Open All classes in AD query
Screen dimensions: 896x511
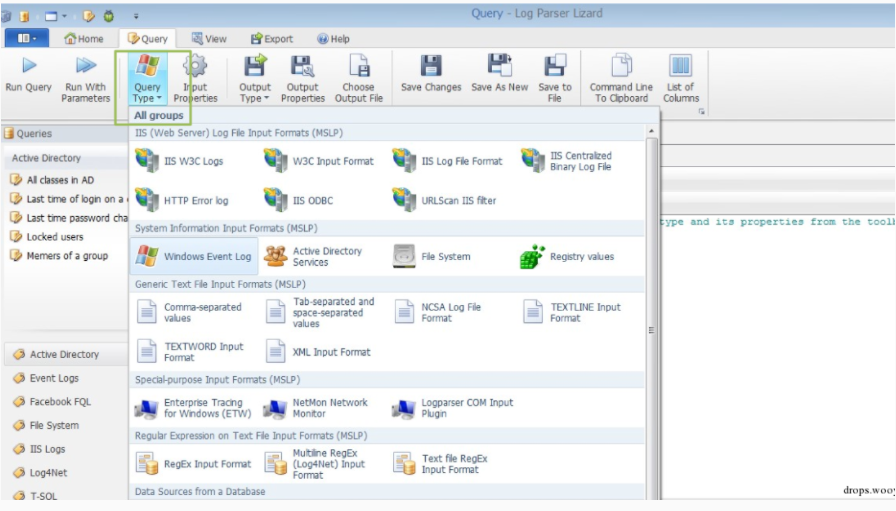point(60,179)
